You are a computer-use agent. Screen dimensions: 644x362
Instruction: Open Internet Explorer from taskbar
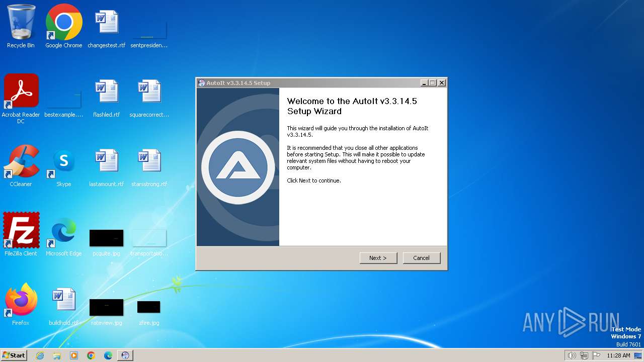point(40,355)
